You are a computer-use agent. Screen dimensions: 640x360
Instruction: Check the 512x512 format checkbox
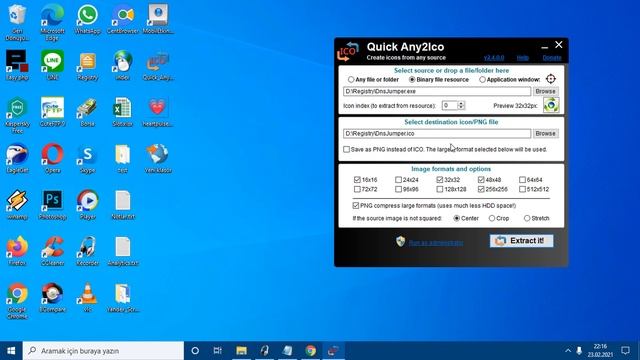pyautogui.click(x=522, y=189)
